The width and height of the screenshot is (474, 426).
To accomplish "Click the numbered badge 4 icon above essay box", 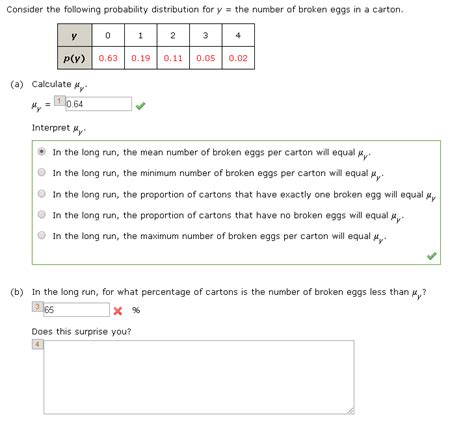I will (38, 344).
